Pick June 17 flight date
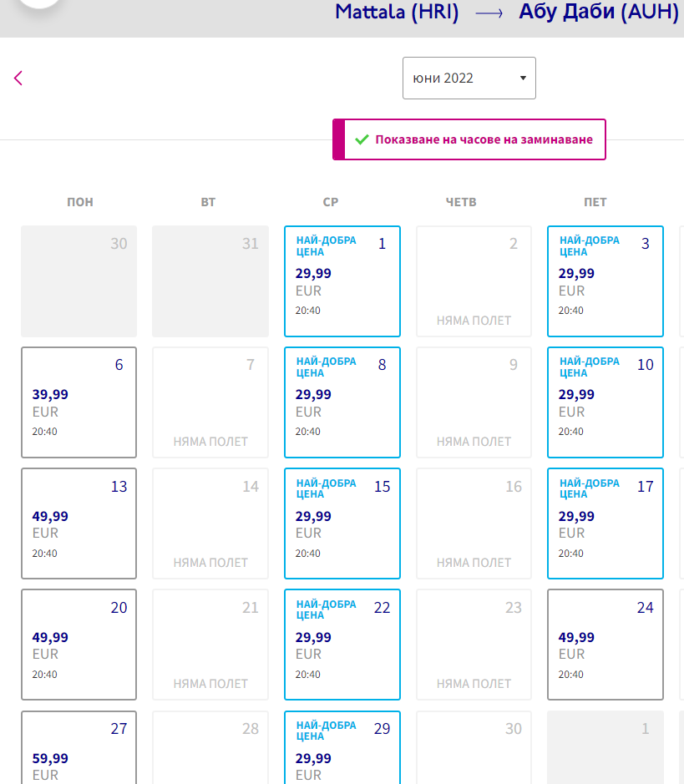 [605, 524]
